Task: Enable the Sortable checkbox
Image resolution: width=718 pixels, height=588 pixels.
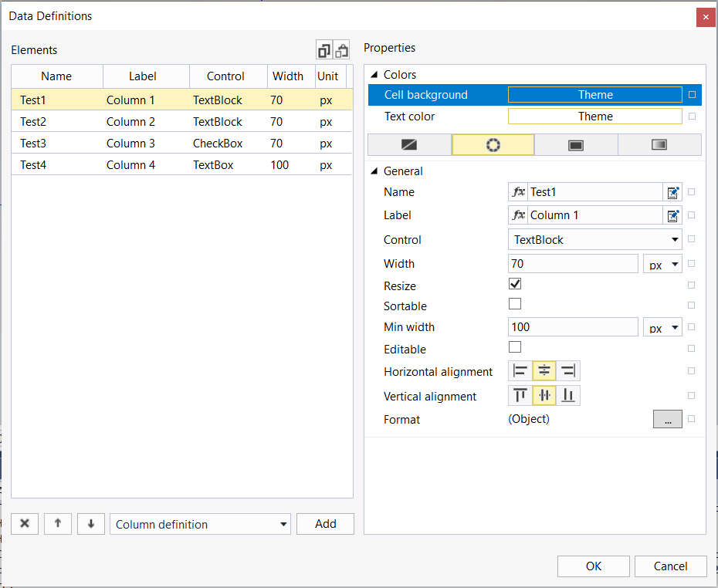Action: pos(515,304)
